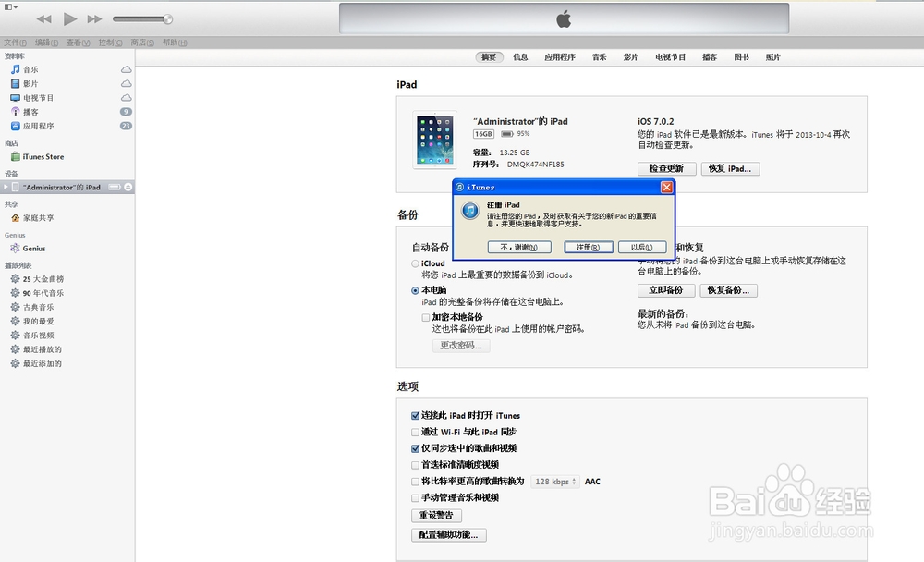Switch to the 播客 tab
Viewport: 924px width, 562px height.
click(710, 57)
